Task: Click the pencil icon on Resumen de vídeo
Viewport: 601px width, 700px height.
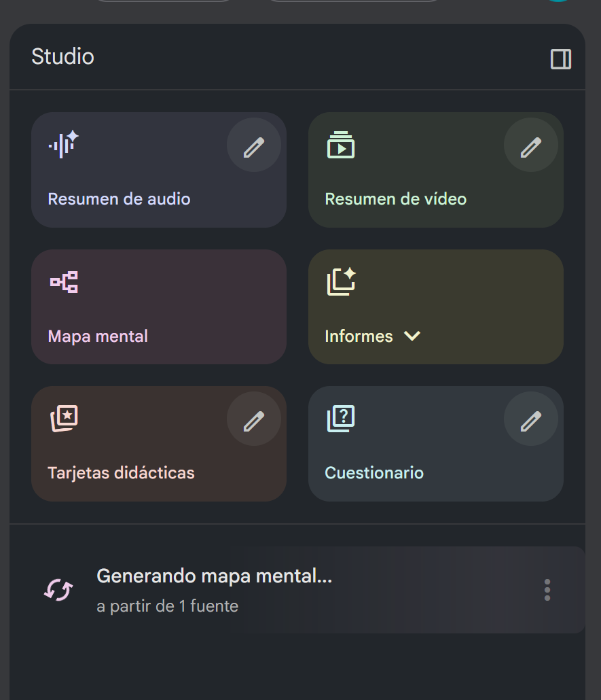Action: [x=531, y=145]
